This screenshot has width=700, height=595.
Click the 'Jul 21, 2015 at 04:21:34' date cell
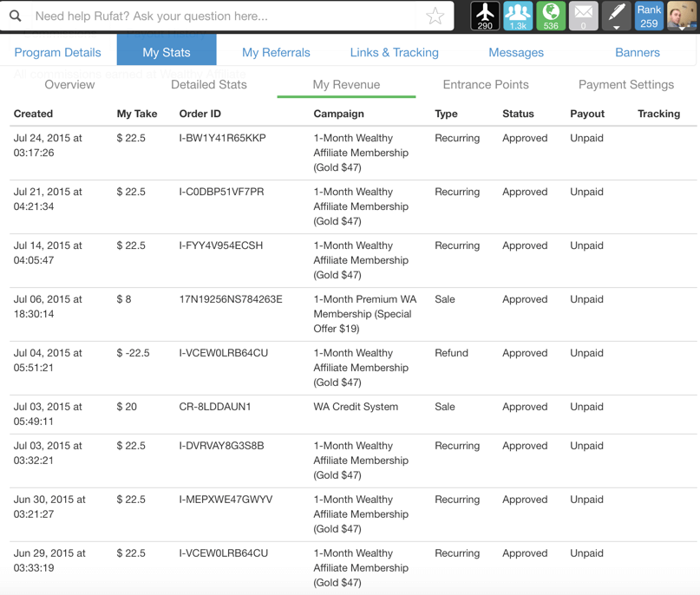(x=48, y=199)
